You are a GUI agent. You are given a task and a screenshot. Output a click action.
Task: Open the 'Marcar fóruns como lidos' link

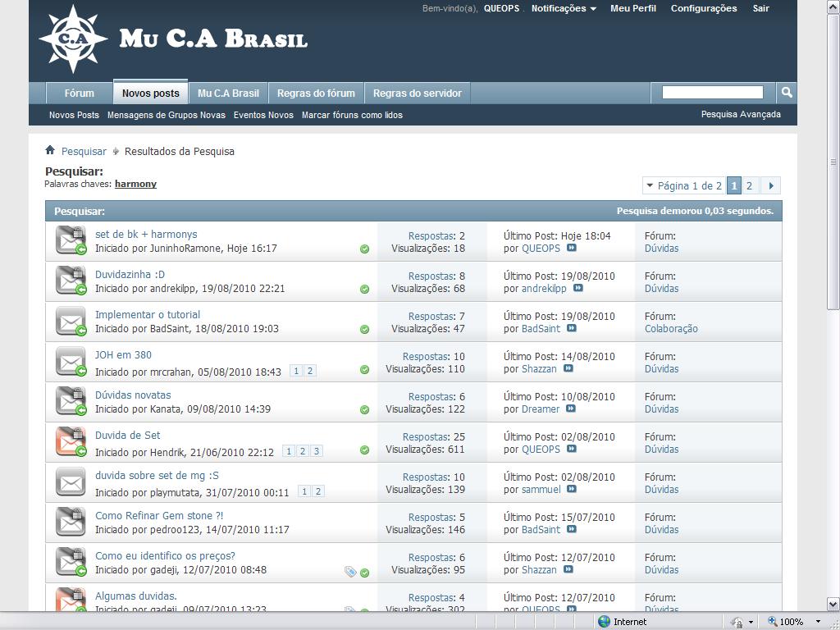tap(352, 115)
